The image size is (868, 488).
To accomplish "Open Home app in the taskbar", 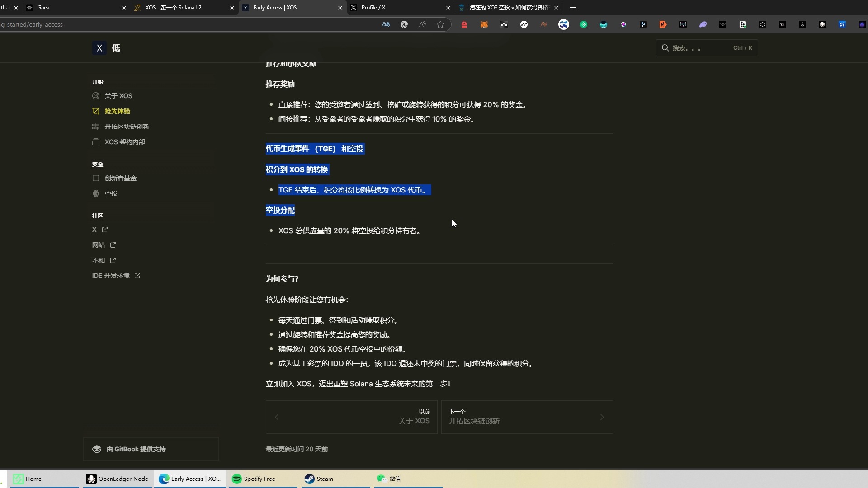I will pos(44,479).
